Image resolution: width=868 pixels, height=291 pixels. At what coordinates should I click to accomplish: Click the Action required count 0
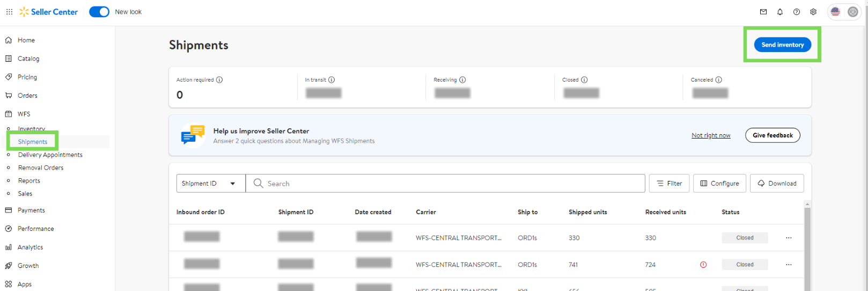(x=180, y=95)
